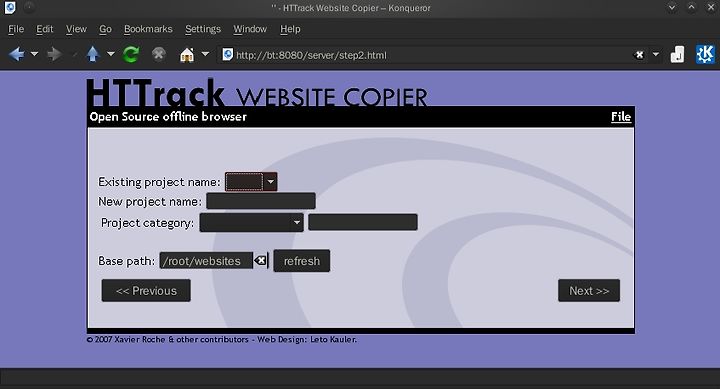This screenshot has width=720, height=389.
Task: Click the keep-above button in the title bar
Action: point(29,7)
